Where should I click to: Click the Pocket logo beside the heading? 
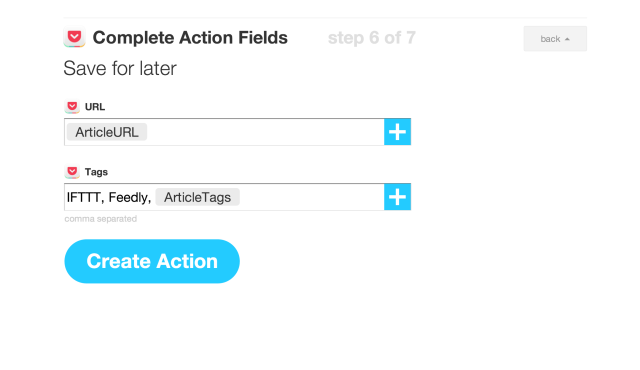point(74,38)
